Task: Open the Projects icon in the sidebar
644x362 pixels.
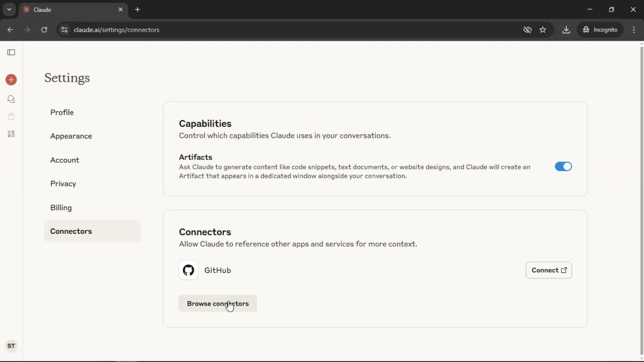Action: point(11,116)
